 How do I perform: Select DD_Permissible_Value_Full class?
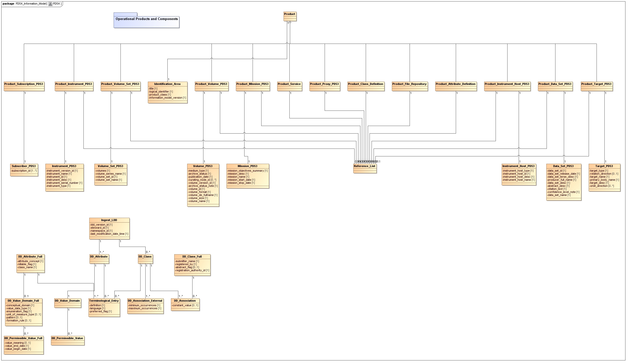(x=23, y=338)
